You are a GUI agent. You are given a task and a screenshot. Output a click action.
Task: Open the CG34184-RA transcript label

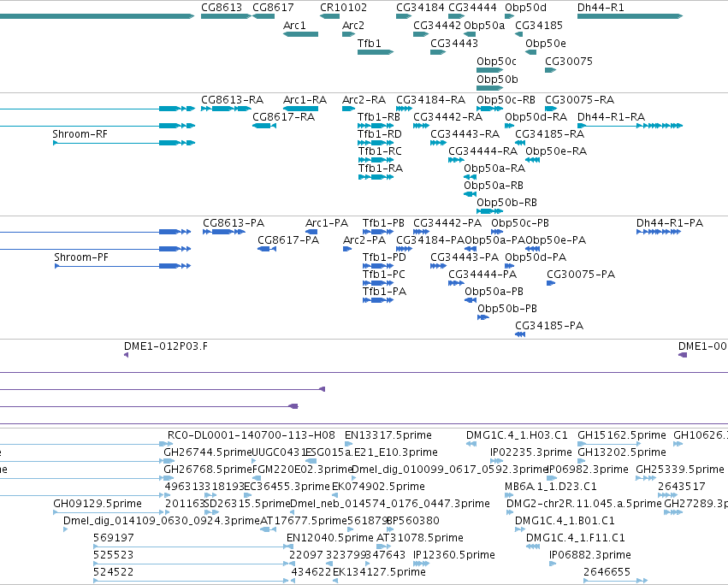(x=431, y=100)
